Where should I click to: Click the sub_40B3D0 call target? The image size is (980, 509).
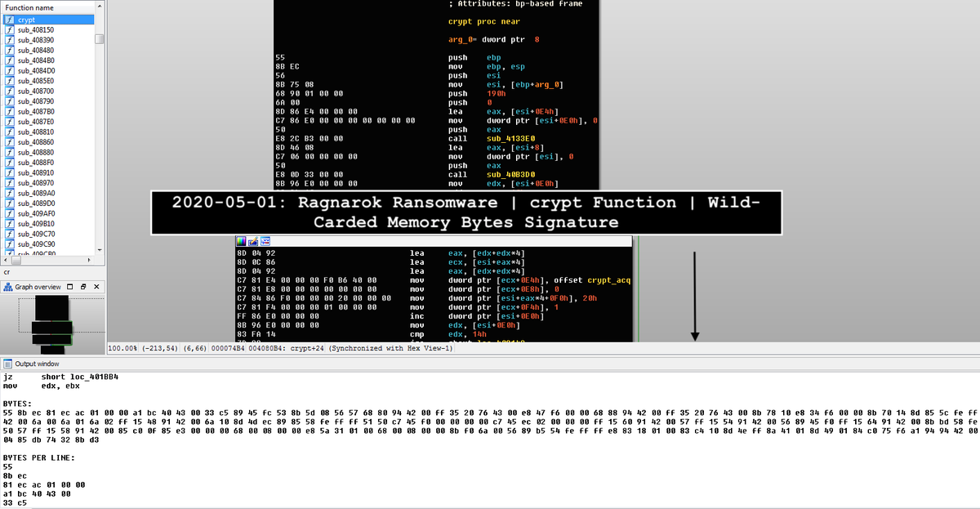pyautogui.click(x=512, y=175)
